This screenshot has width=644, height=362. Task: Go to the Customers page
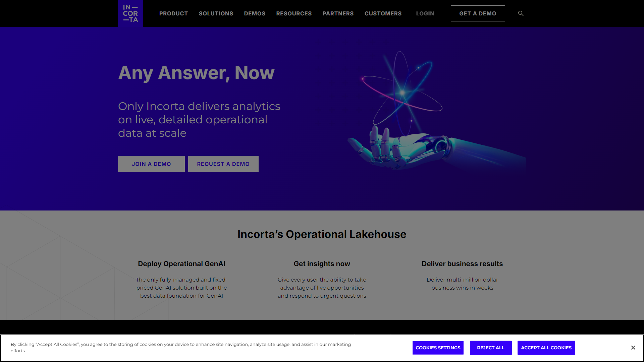(x=383, y=13)
